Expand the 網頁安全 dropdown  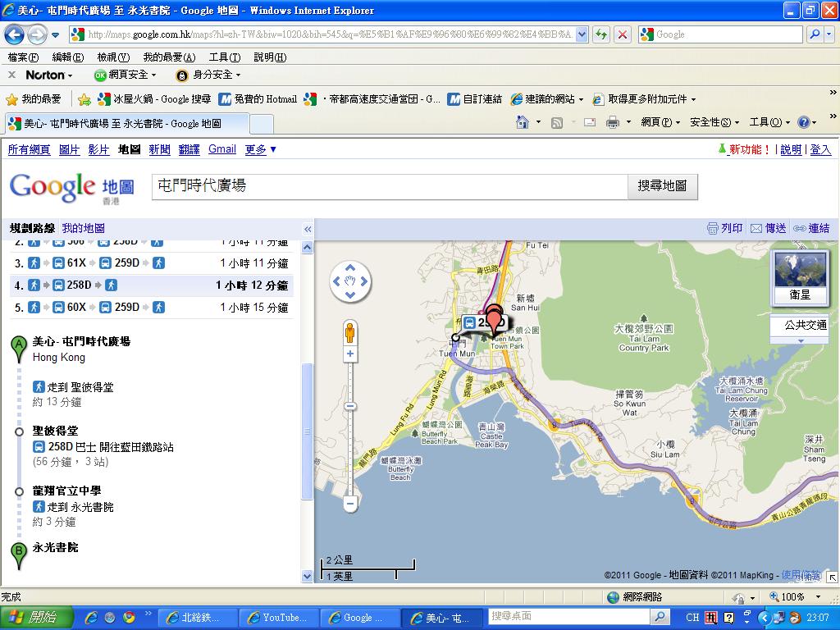(x=153, y=75)
